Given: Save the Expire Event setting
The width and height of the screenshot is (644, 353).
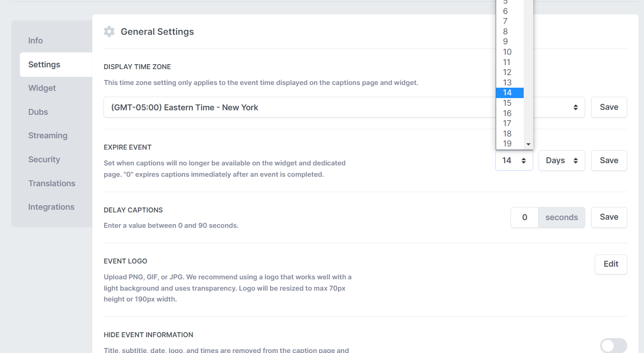Looking at the screenshot, I should click(609, 160).
